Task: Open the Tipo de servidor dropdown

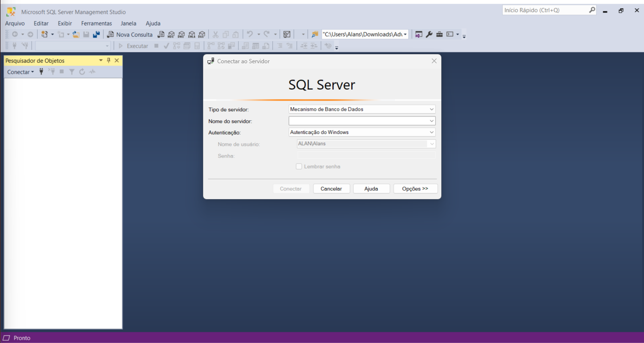Action: point(362,109)
